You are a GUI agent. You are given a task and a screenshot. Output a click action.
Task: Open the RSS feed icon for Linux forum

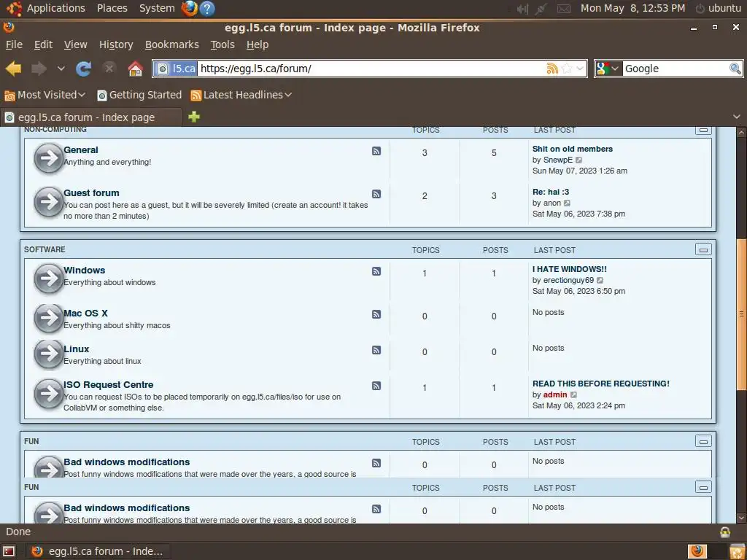376,350
